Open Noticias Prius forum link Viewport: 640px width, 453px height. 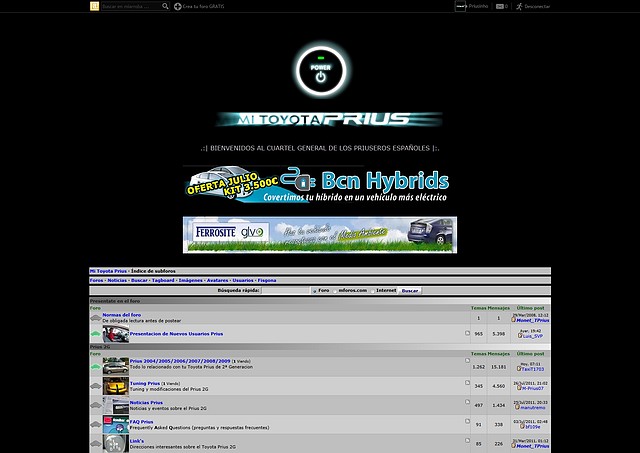pos(146,402)
